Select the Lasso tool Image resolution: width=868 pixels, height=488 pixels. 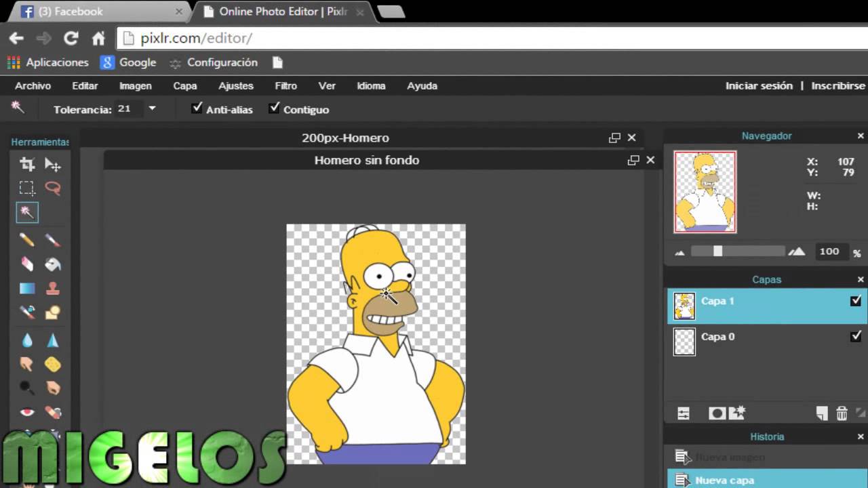53,188
